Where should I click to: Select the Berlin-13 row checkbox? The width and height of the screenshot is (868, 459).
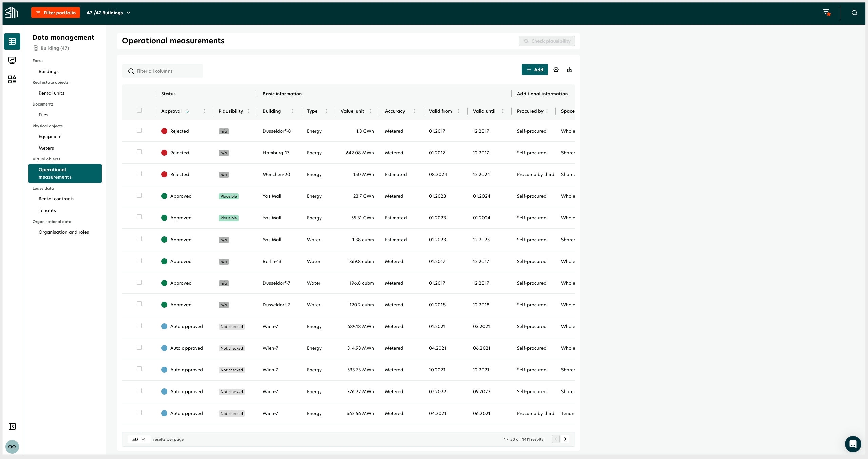click(x=139, y=261)
